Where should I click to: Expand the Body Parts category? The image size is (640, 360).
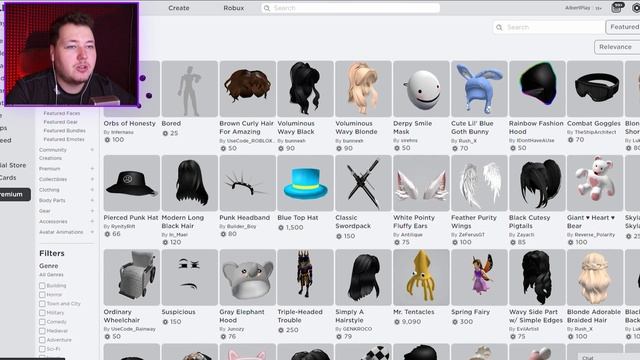pos(92,200)
